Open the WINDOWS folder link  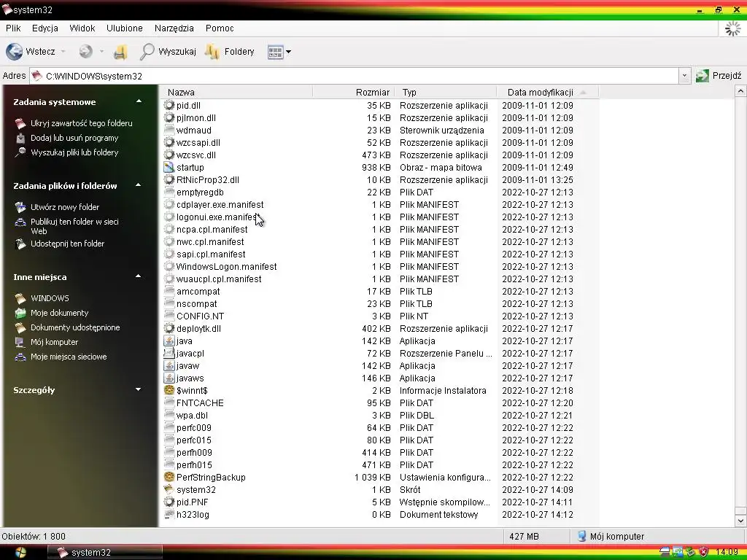pos(50,298)
